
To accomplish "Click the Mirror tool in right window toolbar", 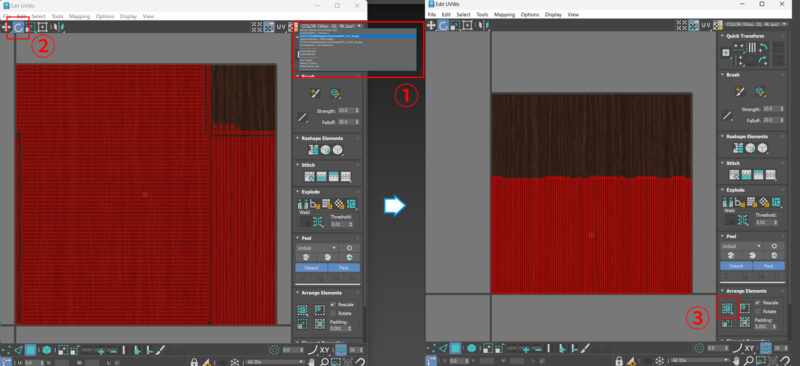I will (x=483, y=25).
